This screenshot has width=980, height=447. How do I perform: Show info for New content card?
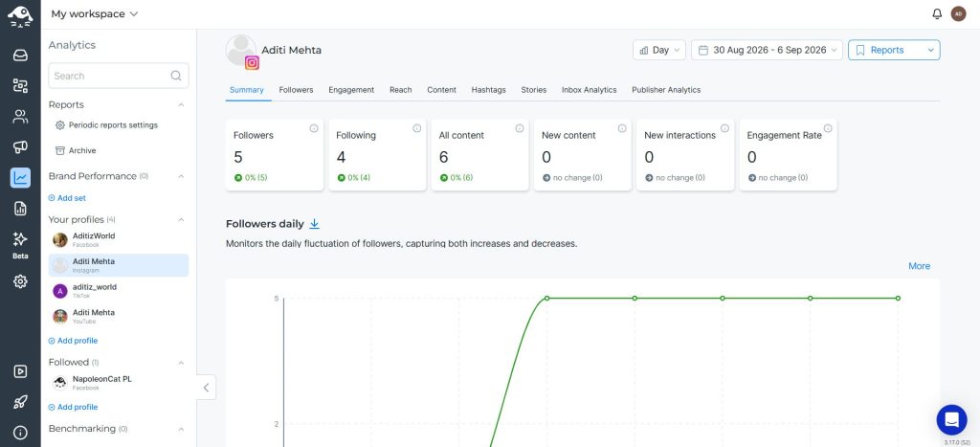(622, 128)
